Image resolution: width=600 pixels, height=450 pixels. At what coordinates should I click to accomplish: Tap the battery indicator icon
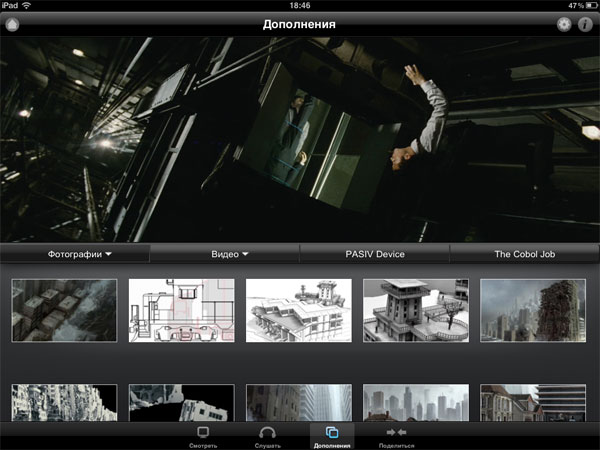pyautogui.click(x=592, y=5)
